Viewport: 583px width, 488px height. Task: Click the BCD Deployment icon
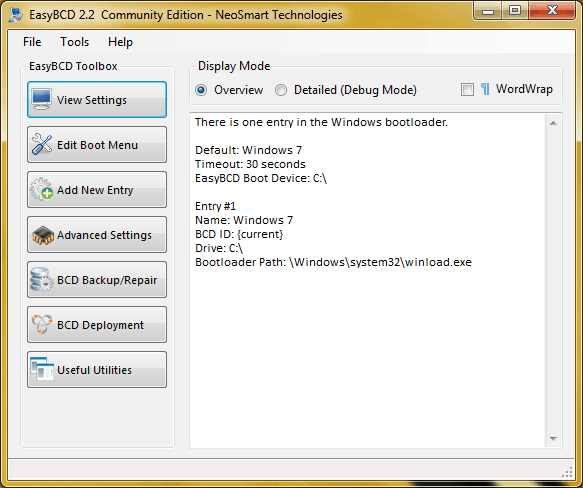pos(42,324)
